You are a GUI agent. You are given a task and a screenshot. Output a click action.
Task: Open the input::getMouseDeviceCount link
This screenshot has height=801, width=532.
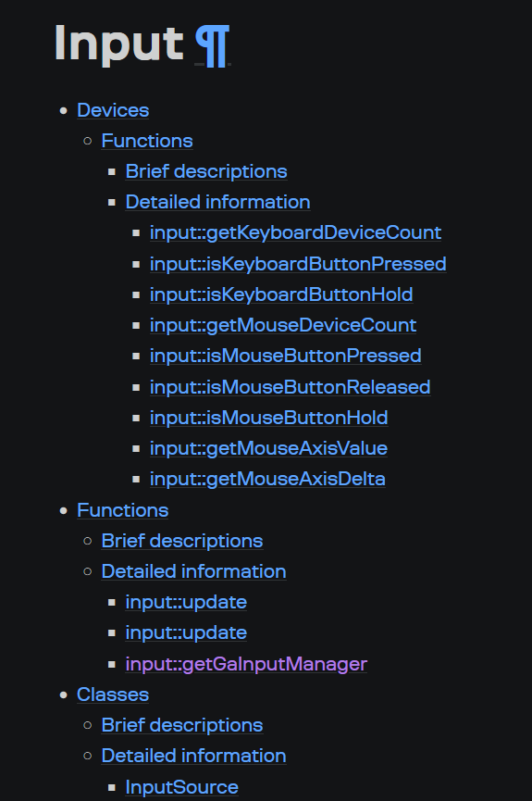283,325
